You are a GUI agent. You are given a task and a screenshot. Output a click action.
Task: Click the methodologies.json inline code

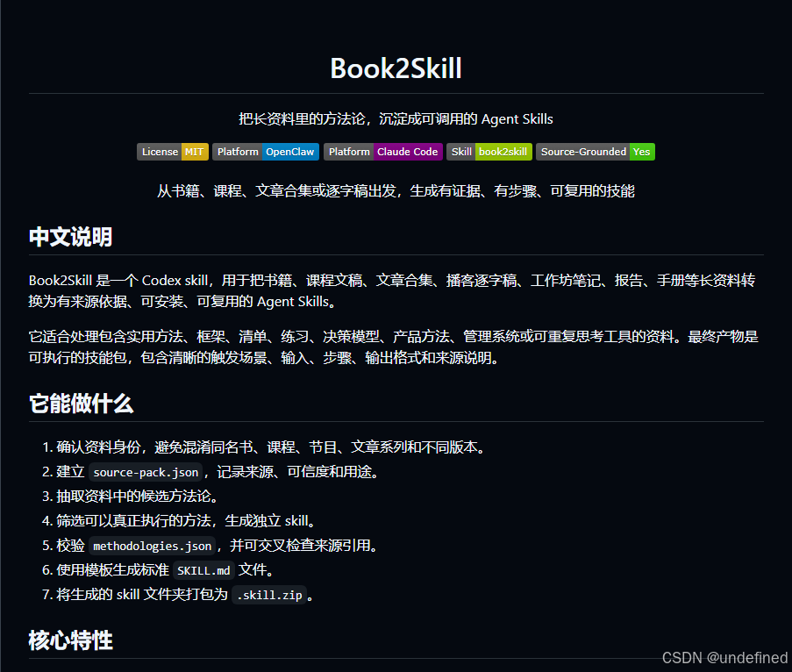click(152, 546)
